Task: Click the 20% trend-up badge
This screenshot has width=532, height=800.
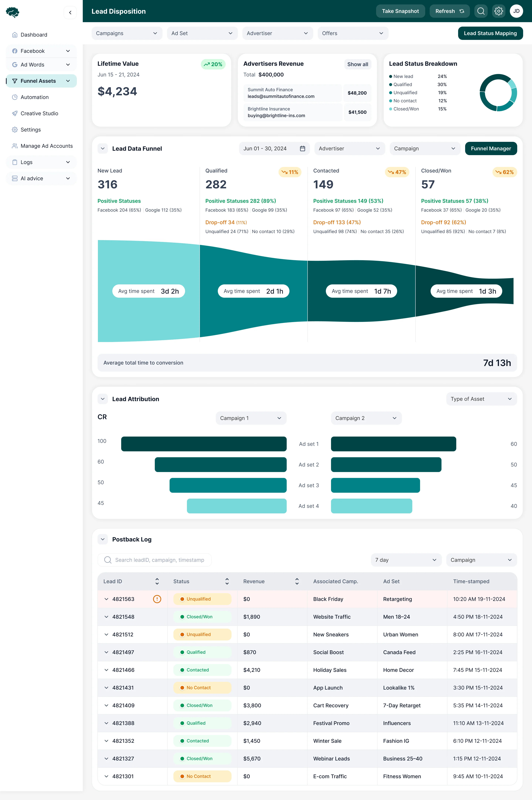Action: coord(213,64)
